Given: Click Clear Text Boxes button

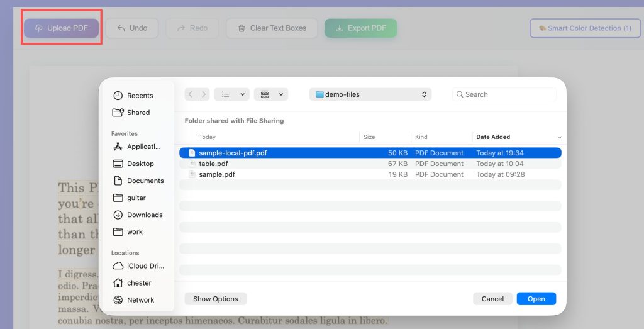Looking at the screenshot, I should tap(272, 28).
